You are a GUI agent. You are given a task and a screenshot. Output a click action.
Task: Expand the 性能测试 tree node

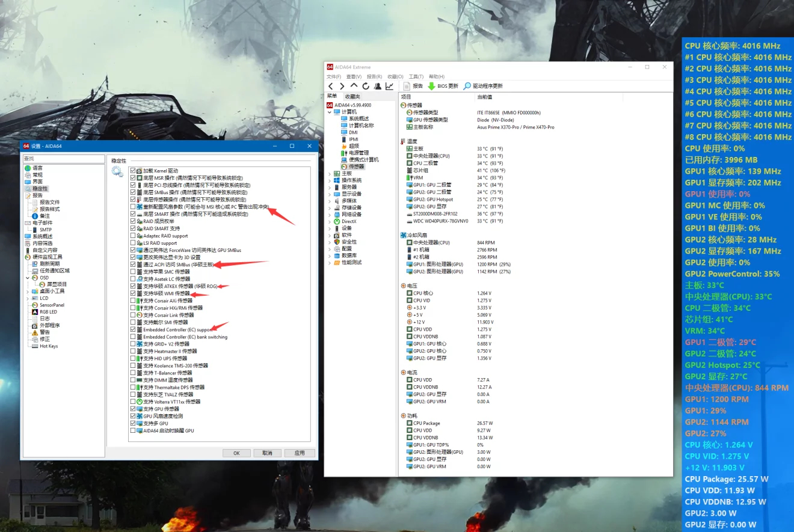coord(330,263)
